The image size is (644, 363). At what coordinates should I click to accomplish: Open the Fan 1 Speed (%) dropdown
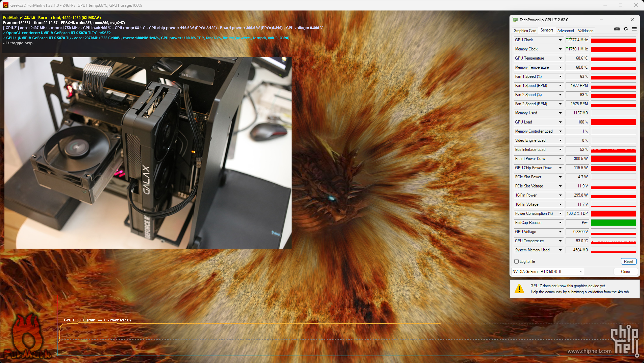[560, 76]
